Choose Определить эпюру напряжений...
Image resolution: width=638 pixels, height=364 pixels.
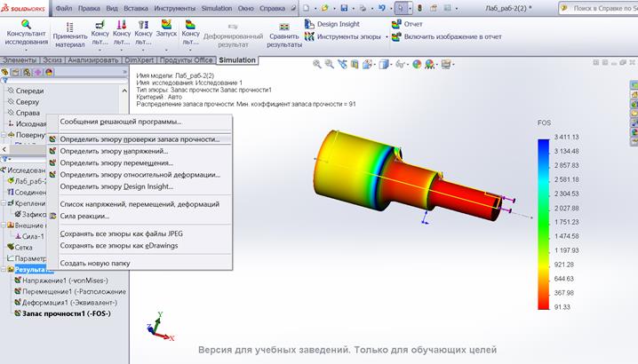[140, 151]
